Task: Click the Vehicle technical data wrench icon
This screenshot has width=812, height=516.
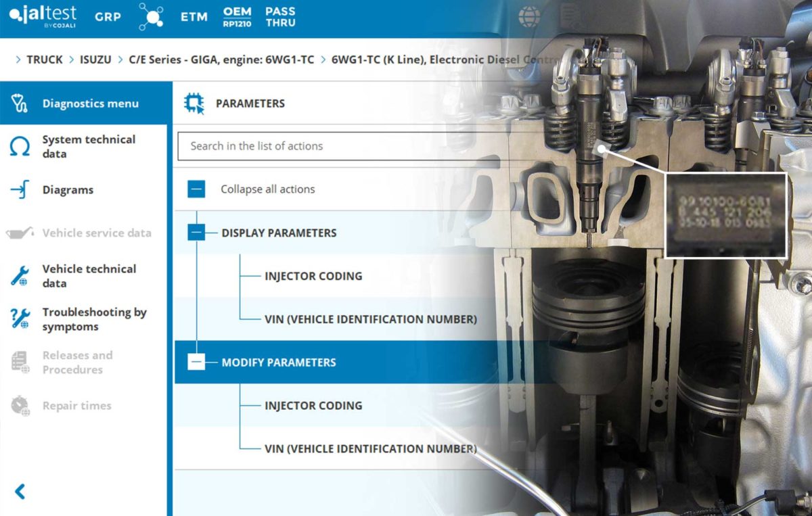Action: coord(20,276)
